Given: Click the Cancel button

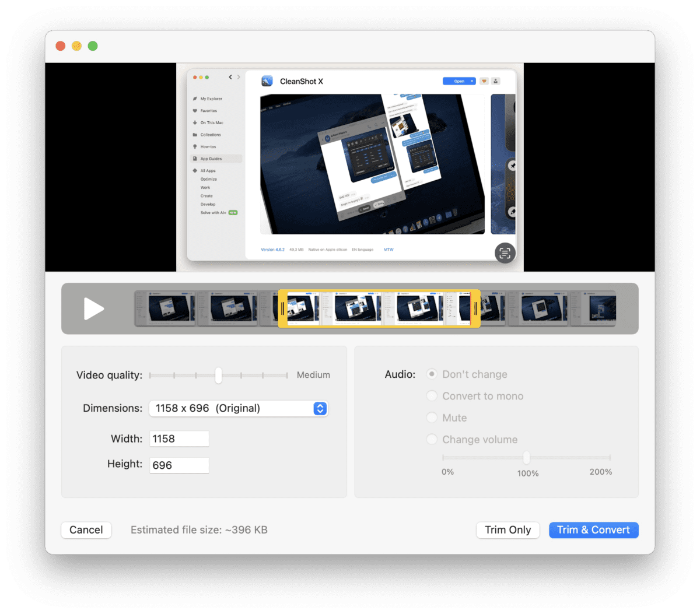Looking at the screenshot, I should click(x=86, y=529).
